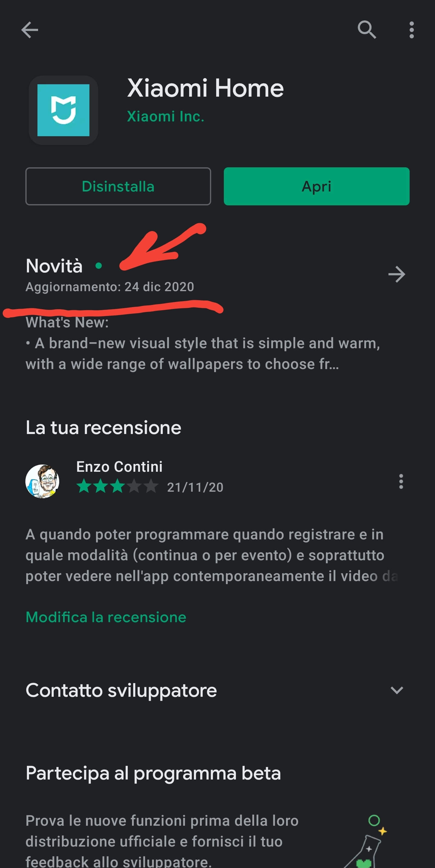Go back using the arrow icon
This screenshot has height=868, width=435.
pos(30,30)
